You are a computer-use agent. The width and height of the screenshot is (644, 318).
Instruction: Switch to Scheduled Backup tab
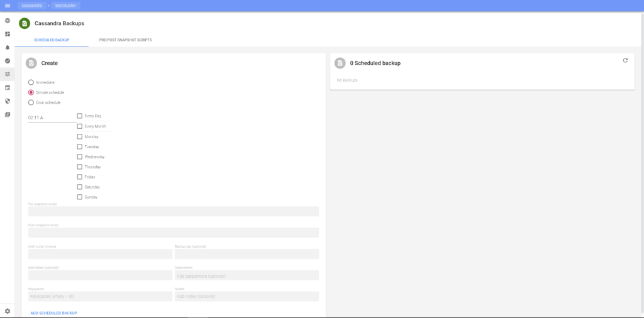coord(52,40)
